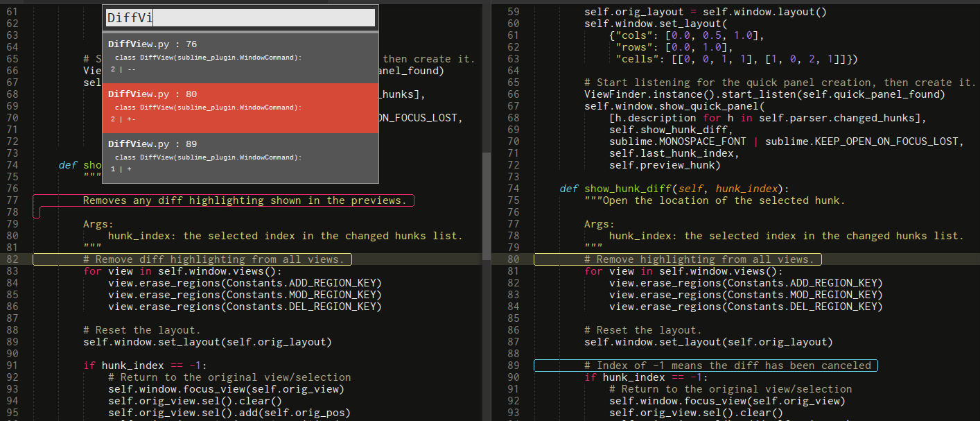
Task: Click '# Return to the original view/selection' in right pane
Action: tap(730, 389)
